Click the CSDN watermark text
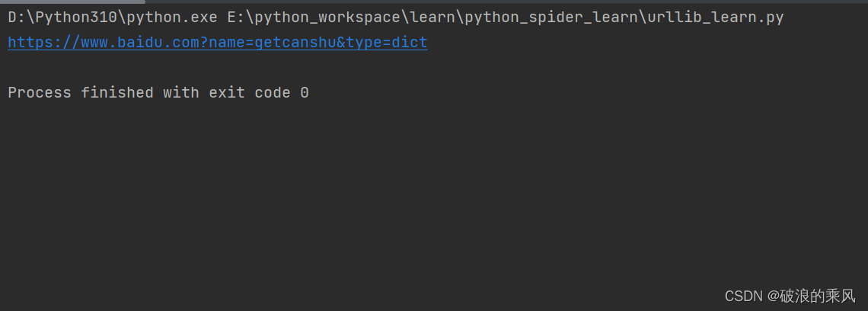This screenshot has height=311, width=868. tap(744, 296)
